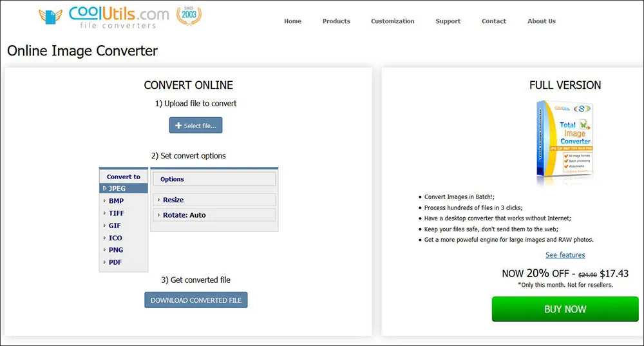The height and width of the screenshot is (346, 644).
Task: Click the $17.43 discounted price text
Action: 614,274
